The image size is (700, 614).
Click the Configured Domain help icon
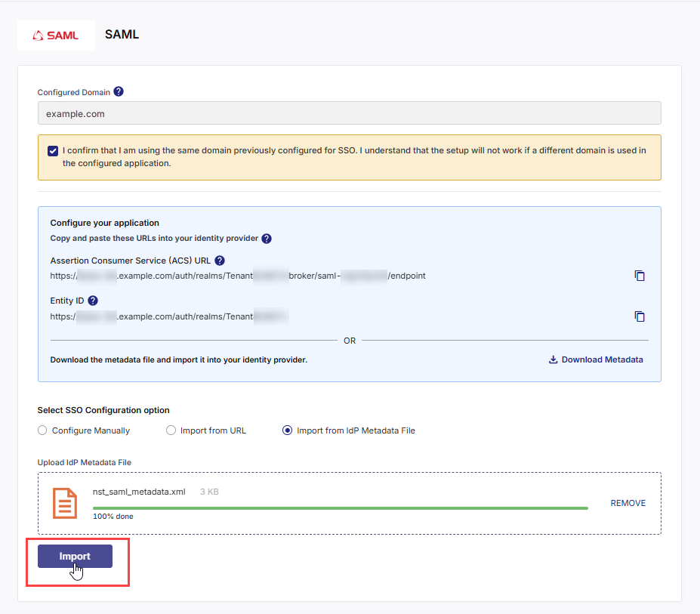(119, 91)
